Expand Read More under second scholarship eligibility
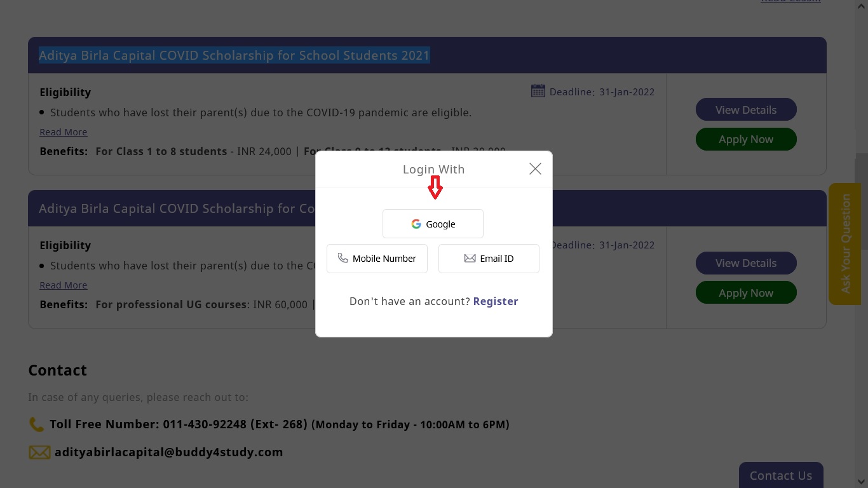The image size is (868, 488). click(x=63, y=285)
